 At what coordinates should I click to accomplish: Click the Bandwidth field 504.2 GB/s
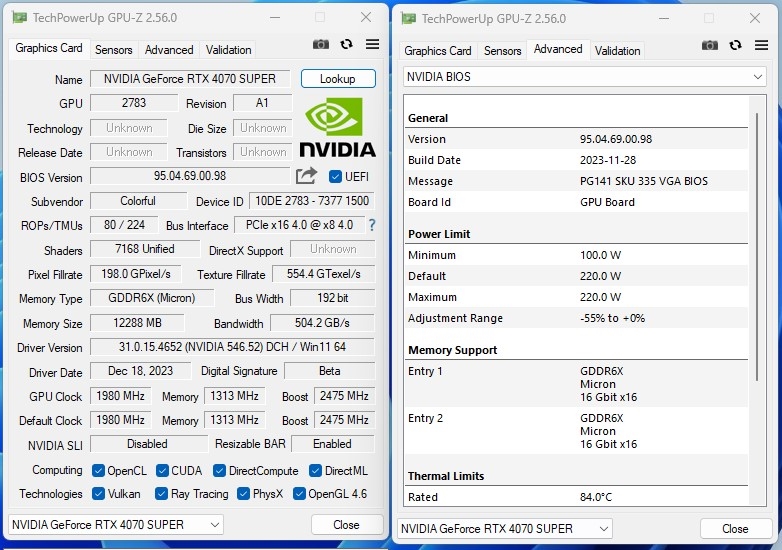(x=322, y=323)
